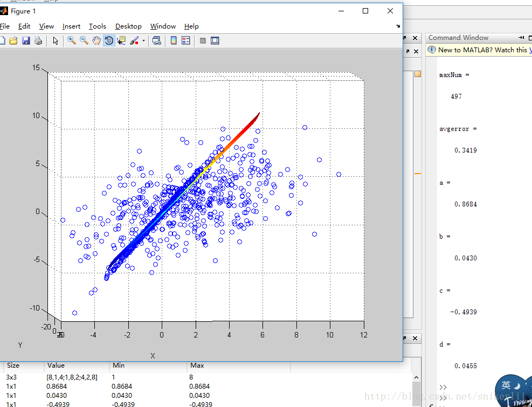The height and width of the screenshot is (407, 532).
Task: Insert a colorbar via toolbar icon
Action: pyautogui.click(x=174, y=41)
